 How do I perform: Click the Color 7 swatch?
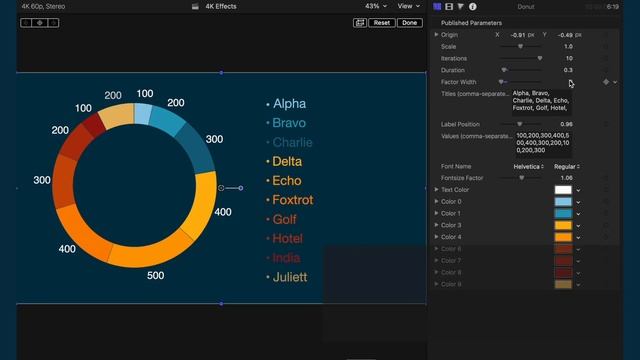coord(563,261)
